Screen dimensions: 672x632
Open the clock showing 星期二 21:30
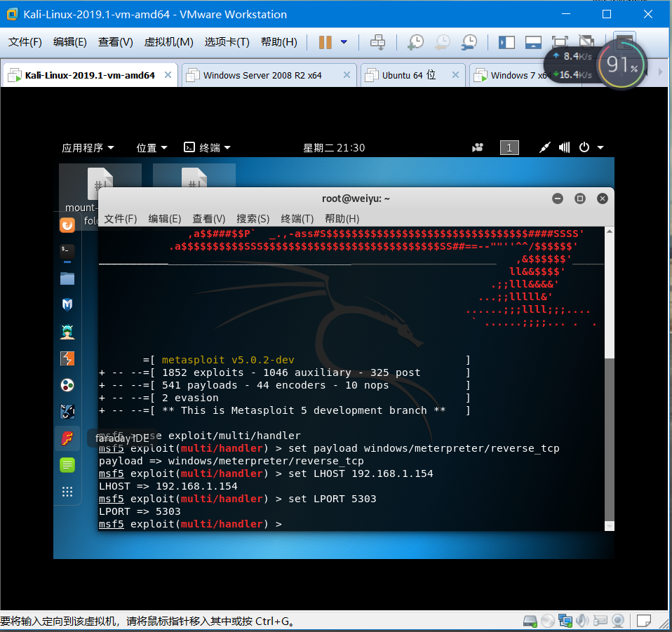pos(334,148)
